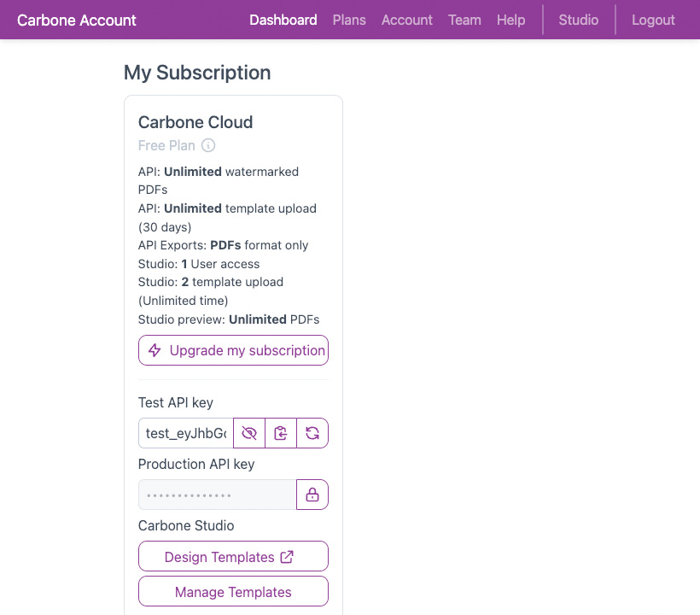700x615 pixels.
Task: Click 'Studio preview: Unlimited PDFs' text
Action: [x=229, y=319]
